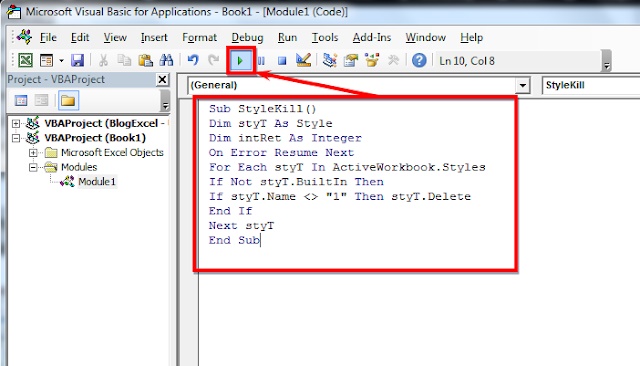Open the Project Explorer toolbar icon
Screen dimensions: 640x366
(329, 61)
